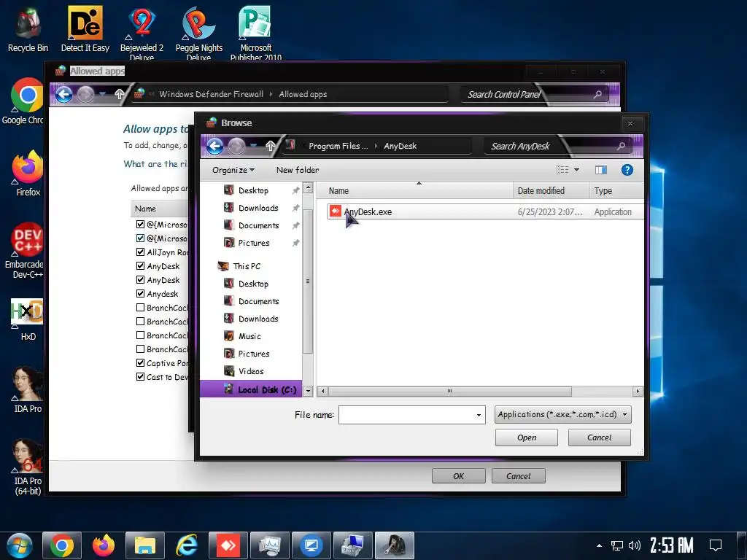747x560 pixels.
Task: Open recent locations dropdown in Browse dialog
Action: coord(254,146)
